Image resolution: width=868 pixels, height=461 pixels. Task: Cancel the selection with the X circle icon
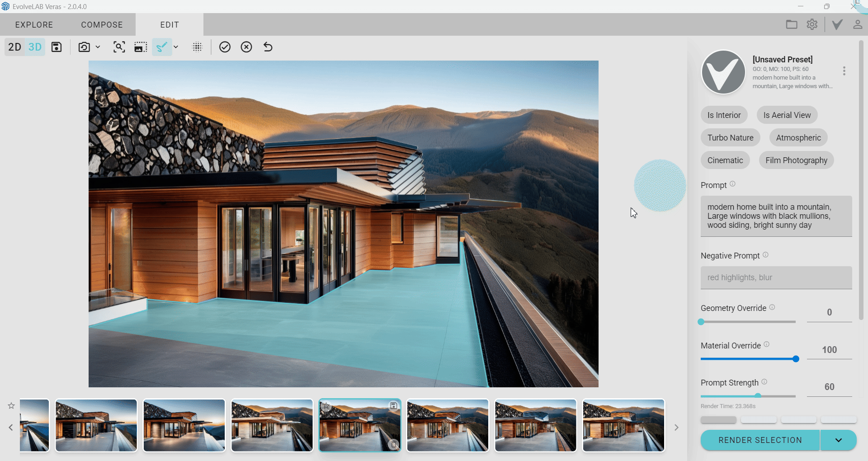point(246,47)
